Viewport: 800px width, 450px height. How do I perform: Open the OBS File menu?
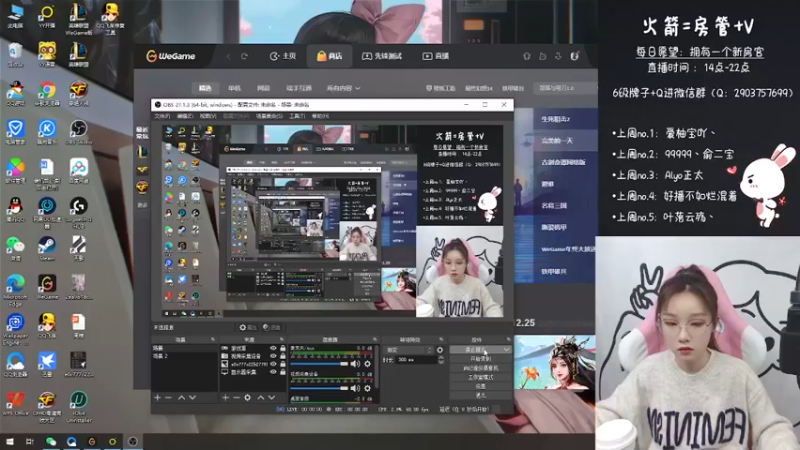(x=162, y=116)
